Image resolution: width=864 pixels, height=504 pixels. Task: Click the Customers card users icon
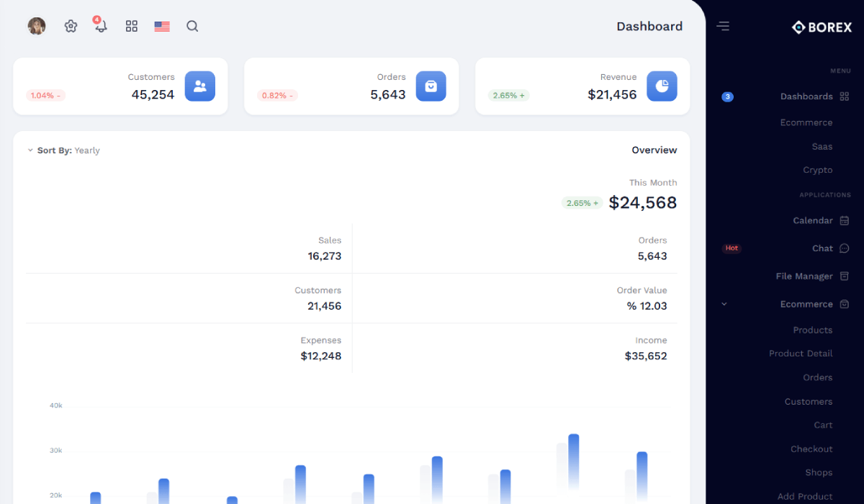tap(200, 86)
